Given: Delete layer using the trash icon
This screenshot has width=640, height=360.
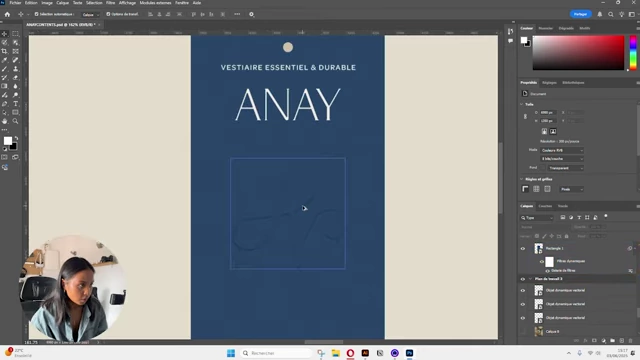Looking at the screenshot, I should point(631,340).
